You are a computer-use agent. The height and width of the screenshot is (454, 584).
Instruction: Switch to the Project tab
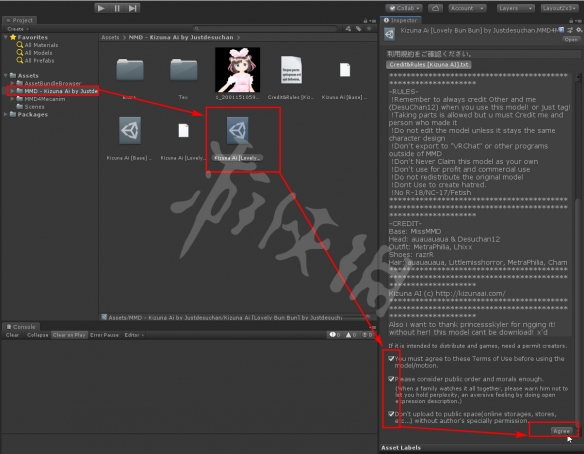(x=19, y=20)
